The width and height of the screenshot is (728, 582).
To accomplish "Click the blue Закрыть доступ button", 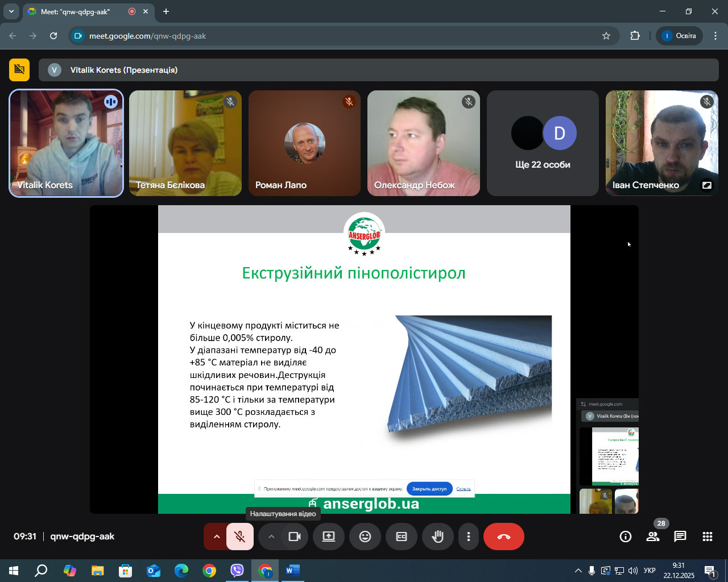I will [429, 489].
